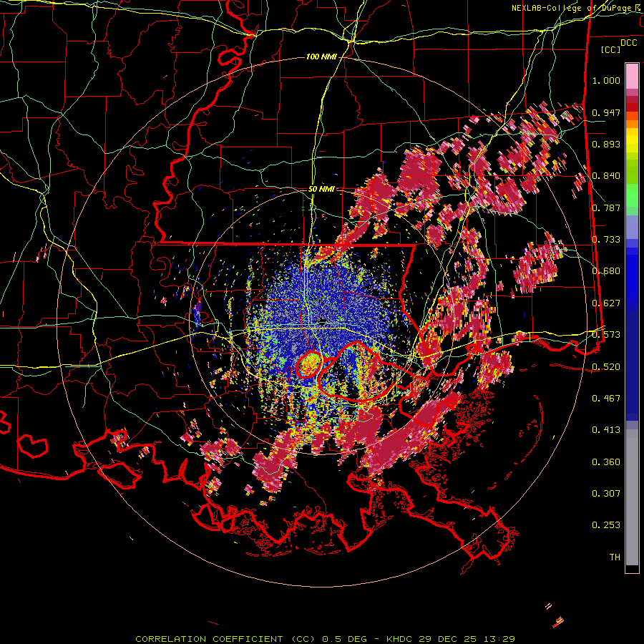
Task: Click the Correlation Coefficient caption at the bottom
Action: pos(325,639)
